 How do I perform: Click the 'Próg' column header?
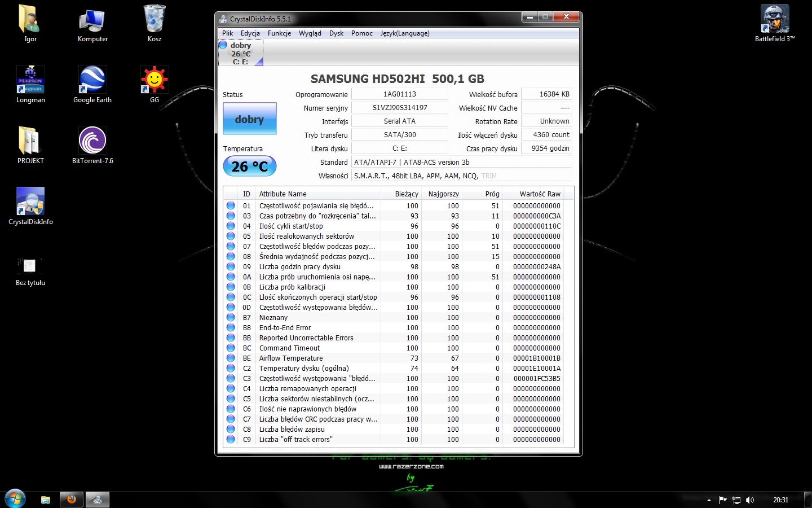[x=482, y=194]
